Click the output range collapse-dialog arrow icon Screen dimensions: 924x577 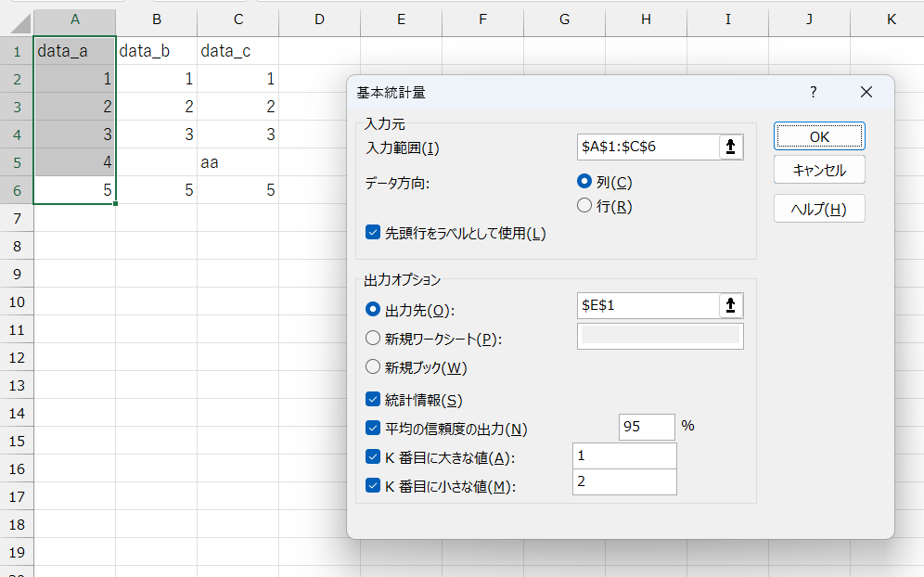click(x=731, y=306)
